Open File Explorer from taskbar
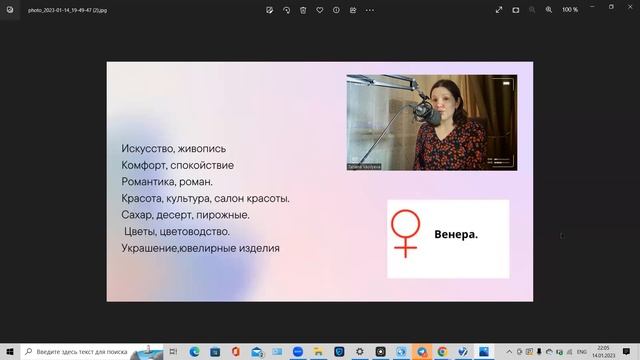This screenshot has width=640, height=360. [318, 351]
